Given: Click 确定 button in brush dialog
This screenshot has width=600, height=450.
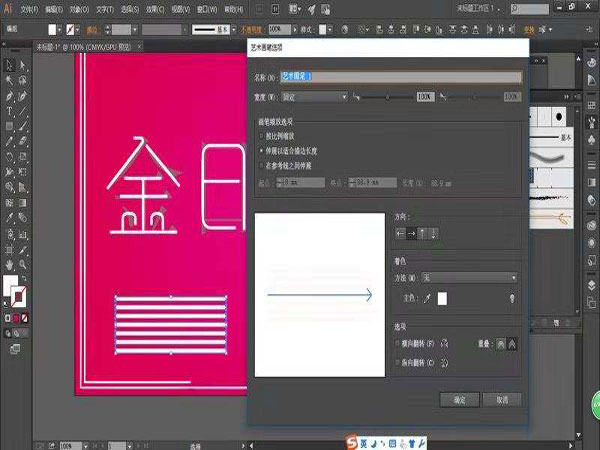Looking at the screenshot, I should (x=460, y=400).
